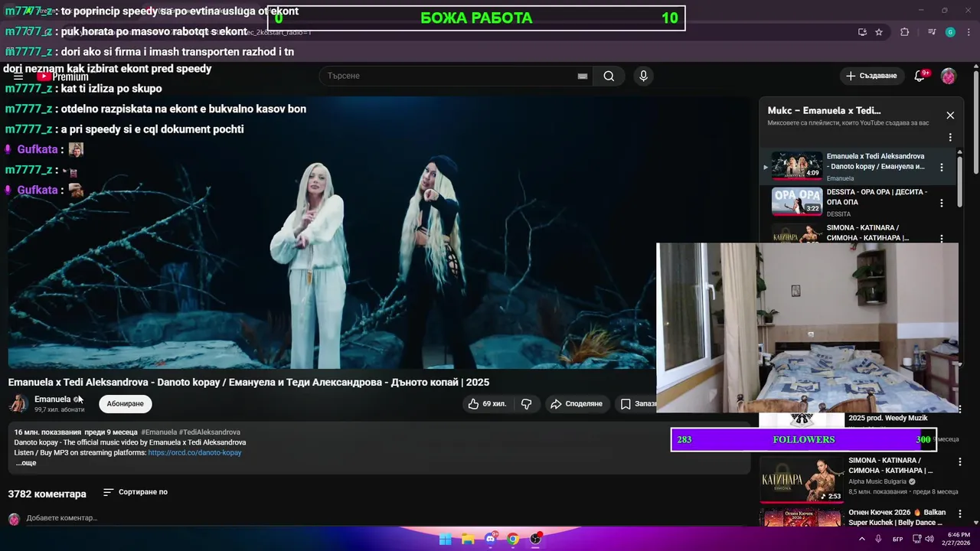Open the Emanuela channel name link
Image resolution: width=980 pixels, height=551 pixels.
[52, 399]
